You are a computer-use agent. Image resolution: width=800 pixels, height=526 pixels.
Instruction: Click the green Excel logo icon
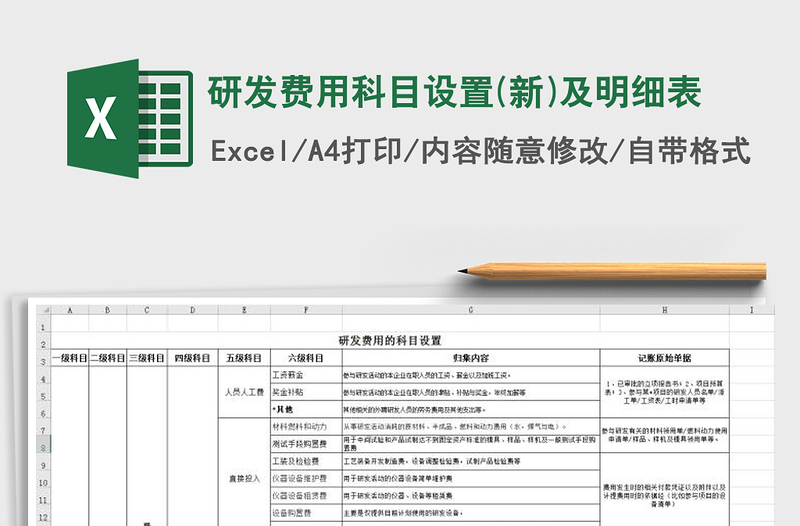pos(130,118)
